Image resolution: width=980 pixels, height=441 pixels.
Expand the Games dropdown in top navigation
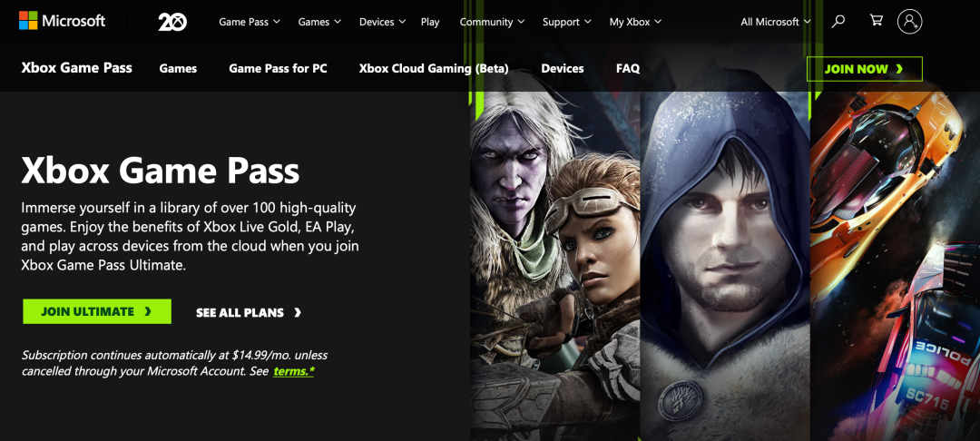319,22
